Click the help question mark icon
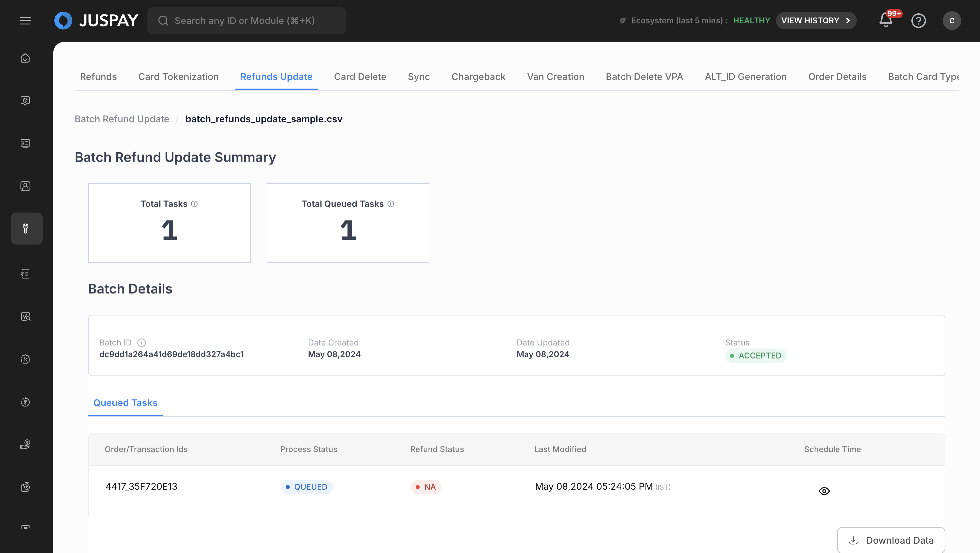 [918, 21]
